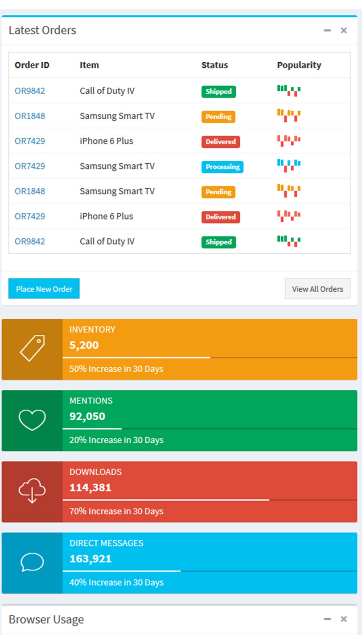
Task: Click the Downloads progress bar
Action: 210,500
